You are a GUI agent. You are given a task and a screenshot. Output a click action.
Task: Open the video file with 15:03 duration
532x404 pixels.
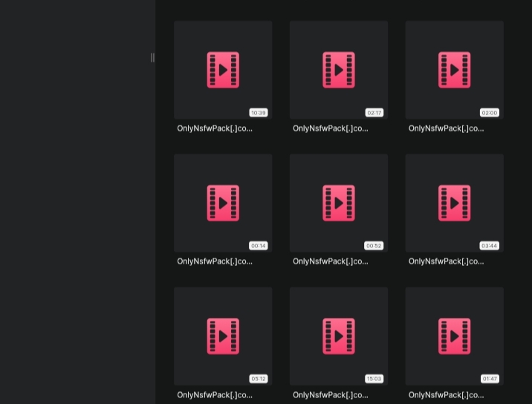click(x=339, y=336)
